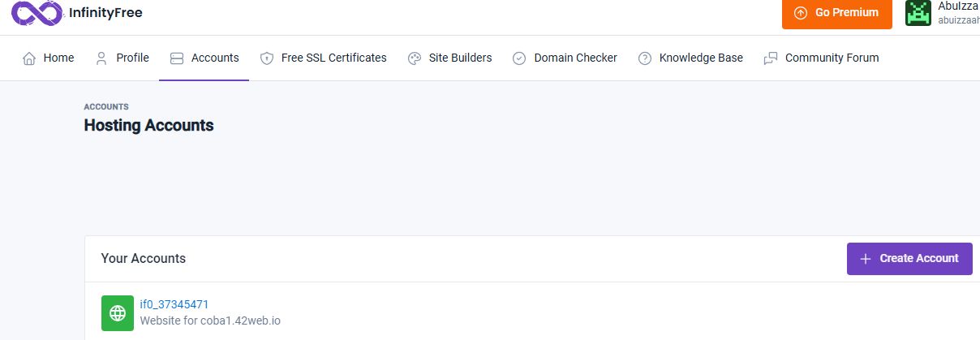Click the AbuIzza username in header
Viewport: 980px width, 340px height.
(x=958, y=6)
